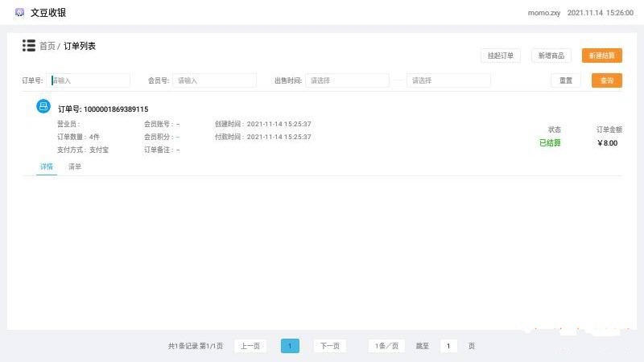This screenshot has height=362, width=644.
Task: Click the 上一页 previous page button
Action: click(x=250, y=346)
